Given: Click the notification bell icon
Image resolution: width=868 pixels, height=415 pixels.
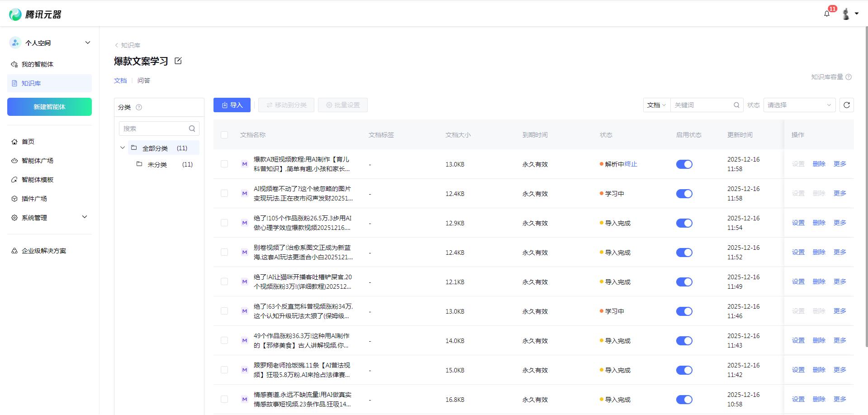Looking at the screenshot, I should point(827,13).
